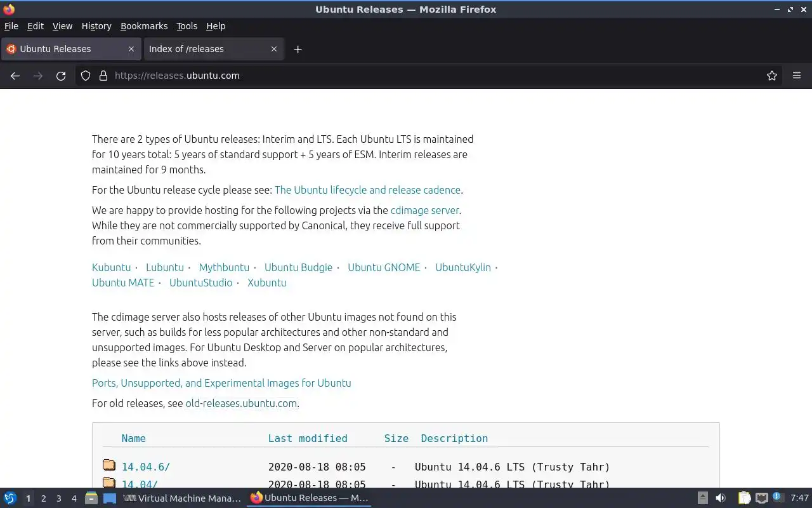
Task: Sort listing by Size column header
Action: 396,438
